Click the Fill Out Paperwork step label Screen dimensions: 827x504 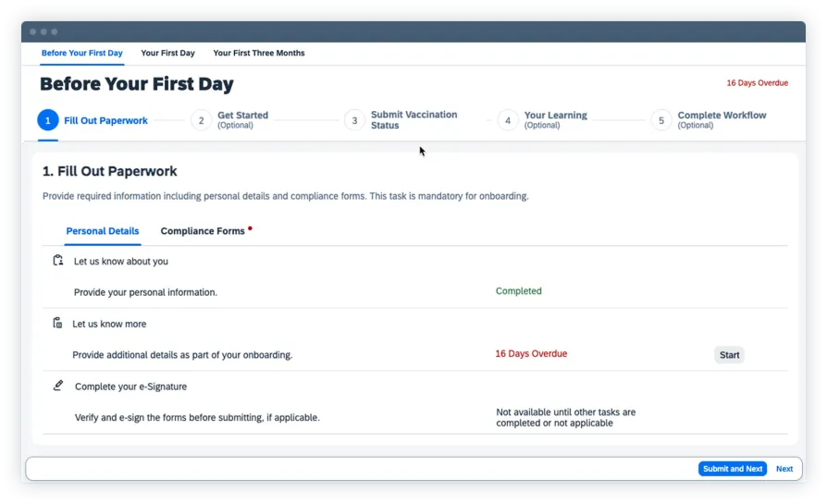[x=105, y=120]
